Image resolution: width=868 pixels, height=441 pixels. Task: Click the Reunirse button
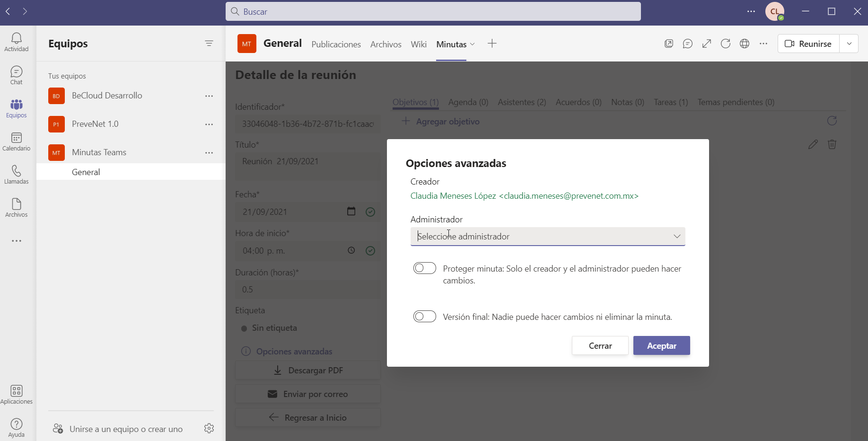pos(808,44)
